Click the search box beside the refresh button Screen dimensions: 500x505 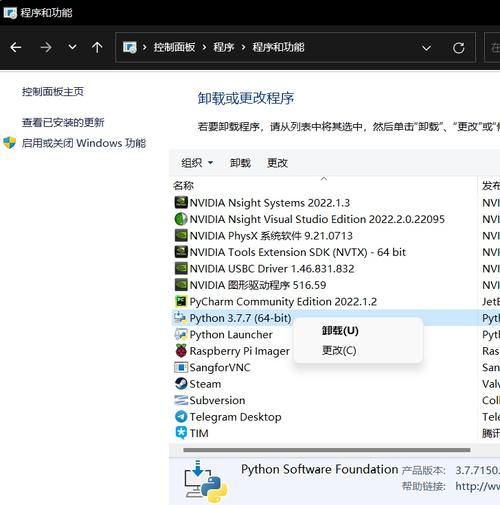pos(492,47)
